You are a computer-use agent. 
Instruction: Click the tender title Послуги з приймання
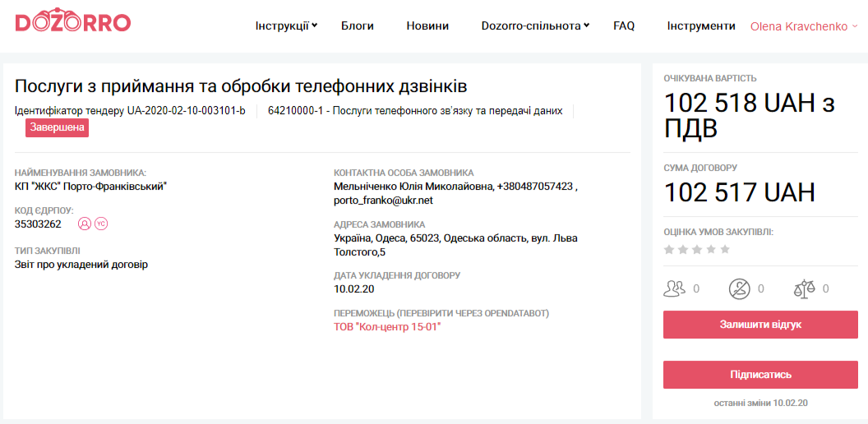click(241, 87)
